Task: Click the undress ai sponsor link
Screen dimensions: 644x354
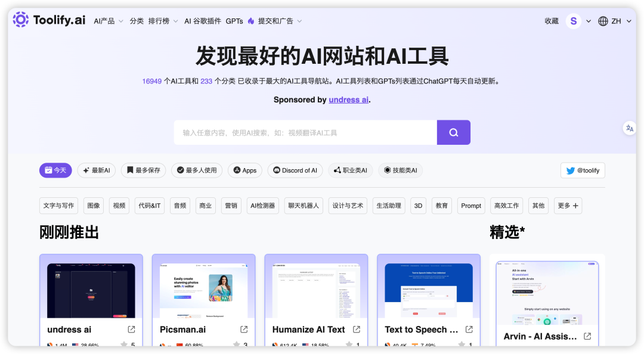Action: pyautogui.click(x=348, y=100)
